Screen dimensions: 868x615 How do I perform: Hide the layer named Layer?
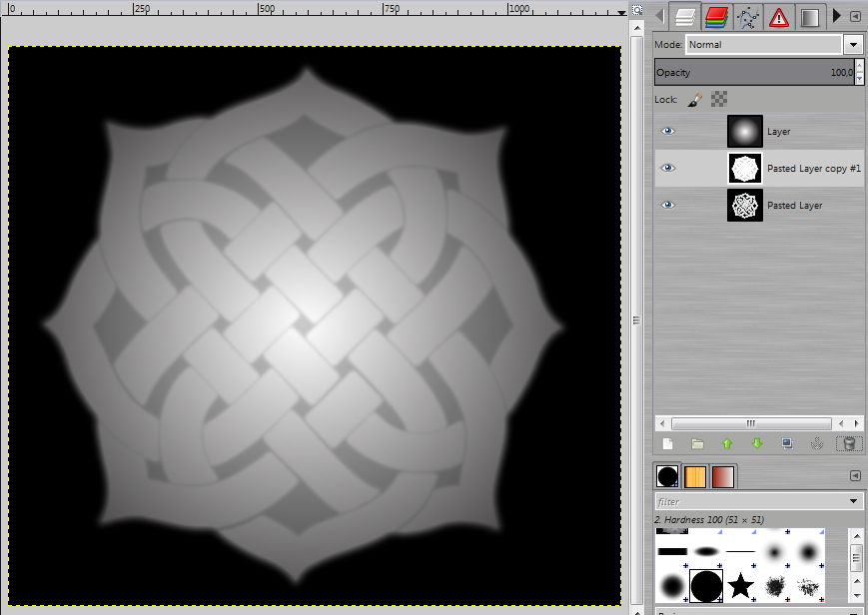click(668, 131)
